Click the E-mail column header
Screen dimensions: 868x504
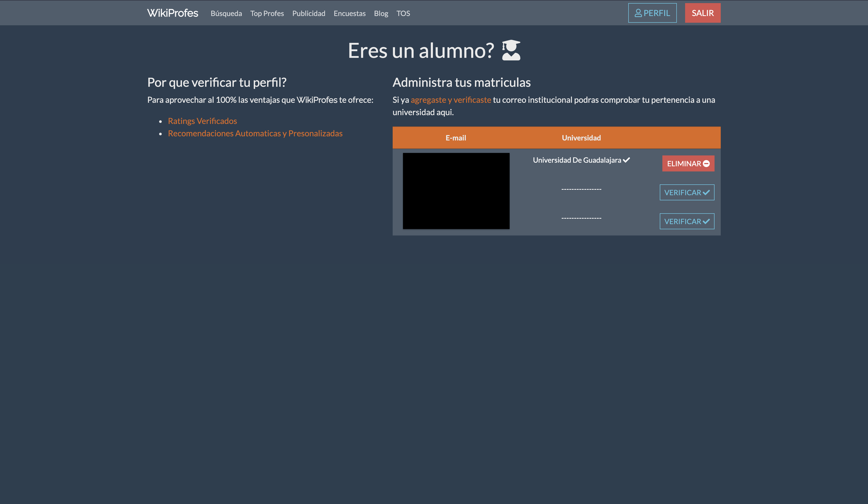[456, 138]
